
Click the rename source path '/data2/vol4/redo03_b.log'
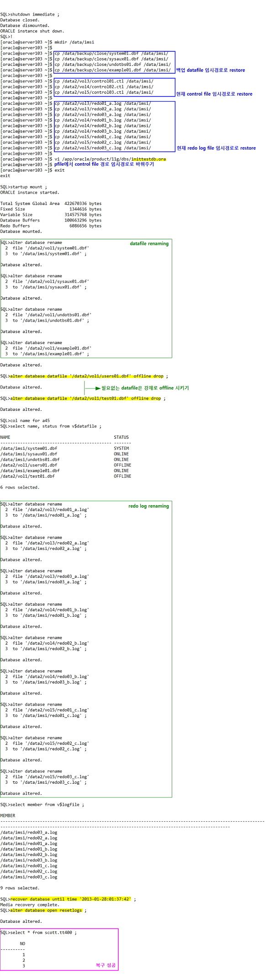[x=57, y=677]
